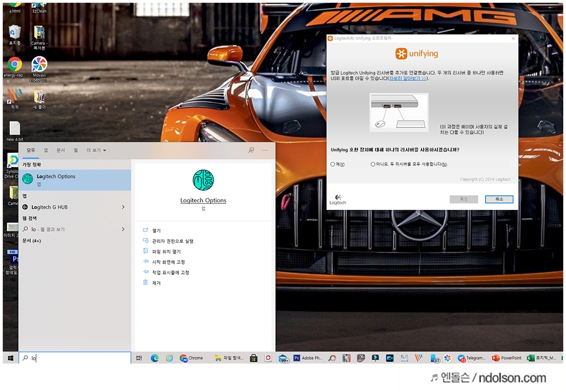Viewport: 566px width, 392px height.
Task: Open the 휴지통 desktop icon
Action: (x=14, y=36)
